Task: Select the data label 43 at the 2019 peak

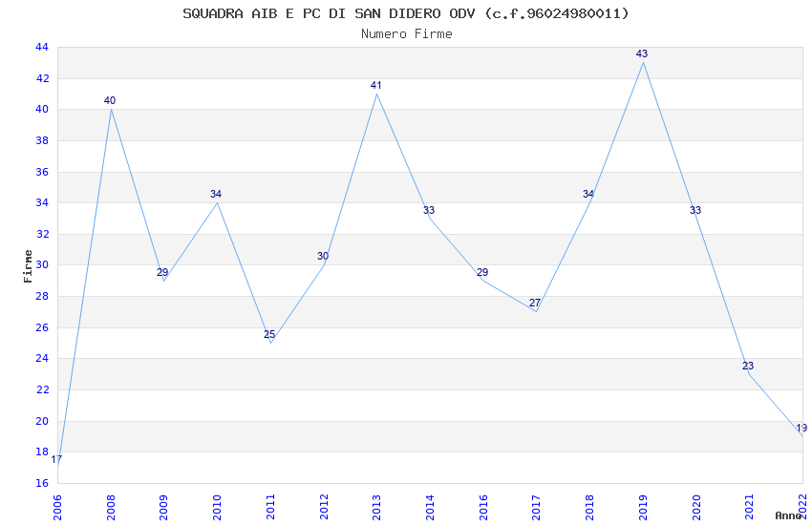Action: click(642, 53)
